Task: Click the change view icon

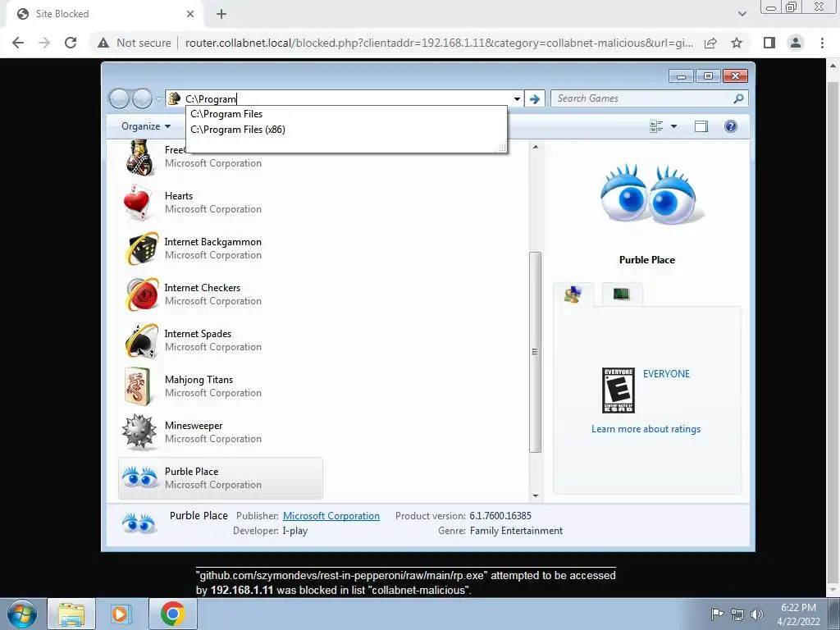Action: click(656, 126)
